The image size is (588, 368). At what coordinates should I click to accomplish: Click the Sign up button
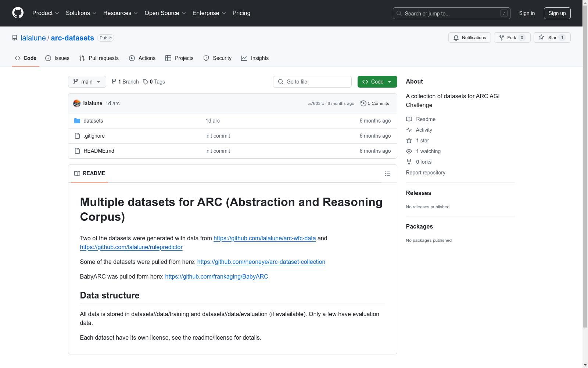click(x=557, y=13)
